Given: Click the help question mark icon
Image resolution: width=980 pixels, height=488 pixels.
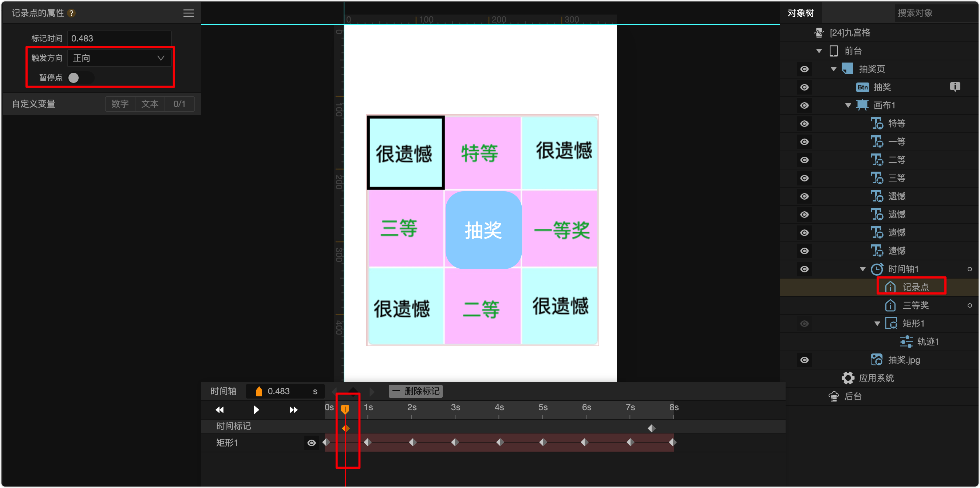Looking at the screenshot, I should tap(71, 13).
